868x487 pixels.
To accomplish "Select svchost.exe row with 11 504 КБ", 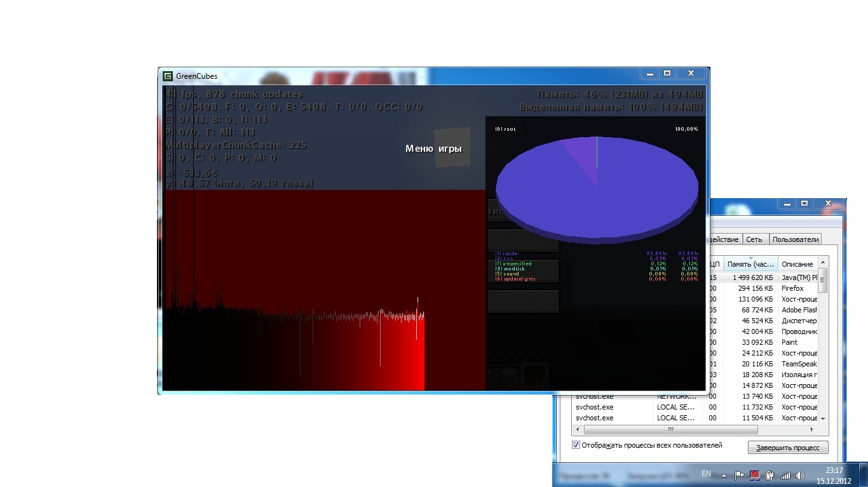I will [695, 418].
